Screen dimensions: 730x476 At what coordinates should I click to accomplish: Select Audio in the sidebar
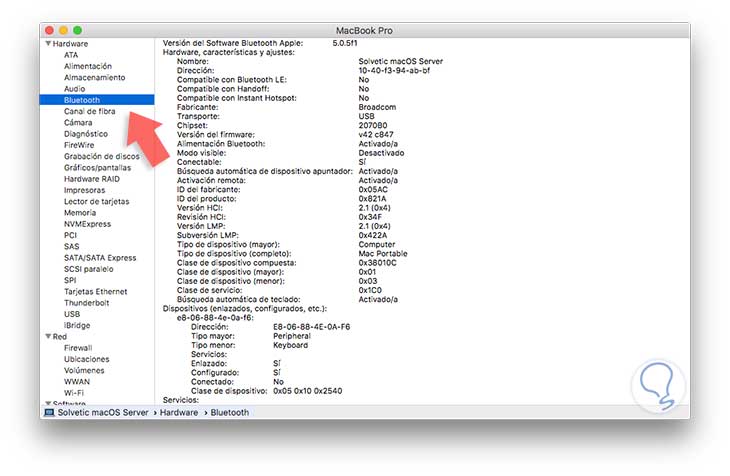74,88
